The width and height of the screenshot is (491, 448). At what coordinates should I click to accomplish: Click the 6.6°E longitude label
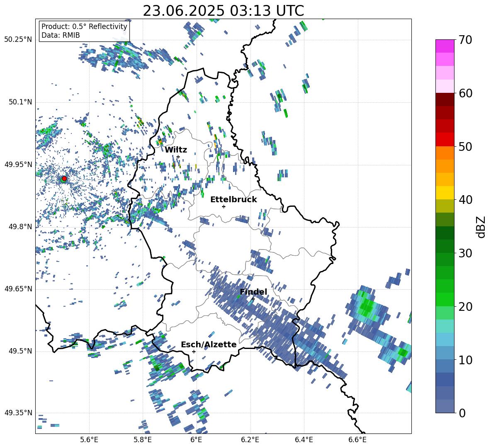click(357, 440)
